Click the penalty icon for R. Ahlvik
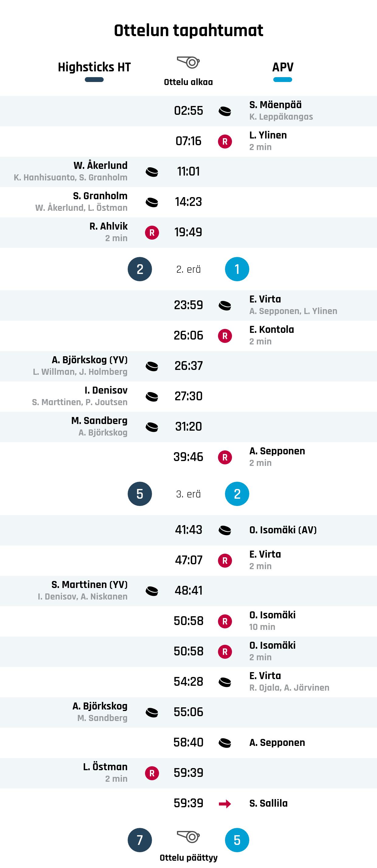 coord(152,233)
